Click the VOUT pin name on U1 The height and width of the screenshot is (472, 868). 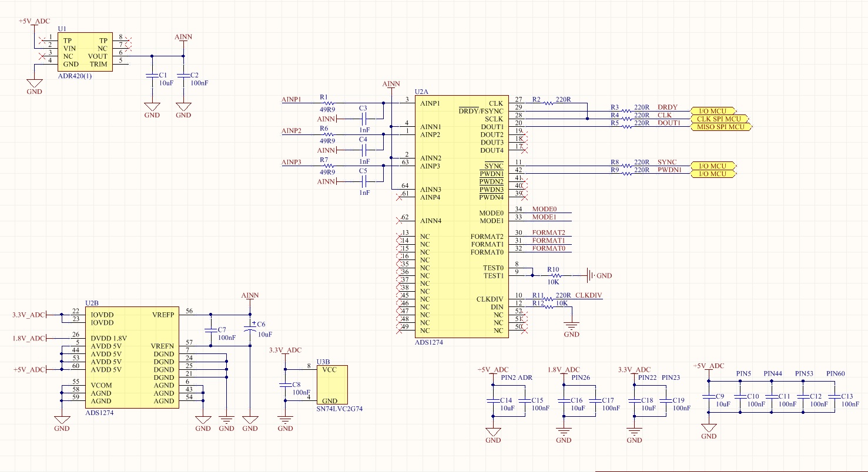98,56
